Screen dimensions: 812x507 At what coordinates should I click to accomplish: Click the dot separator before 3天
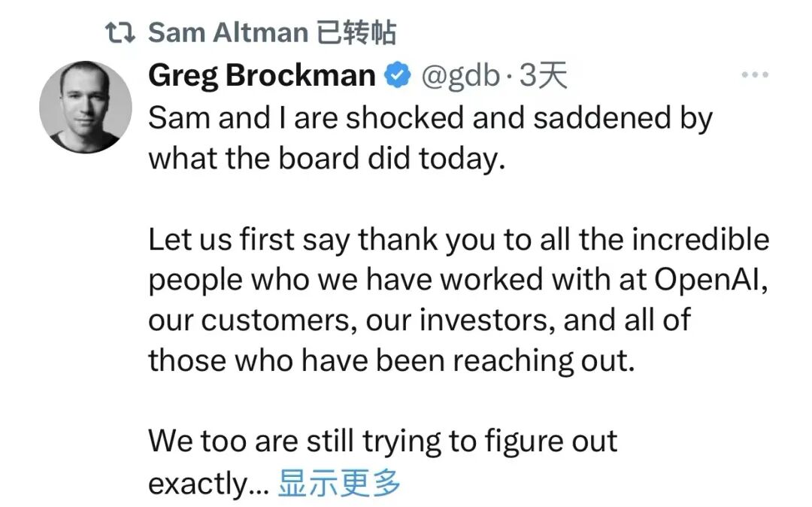pyautogui.click(x=510, y=77)
